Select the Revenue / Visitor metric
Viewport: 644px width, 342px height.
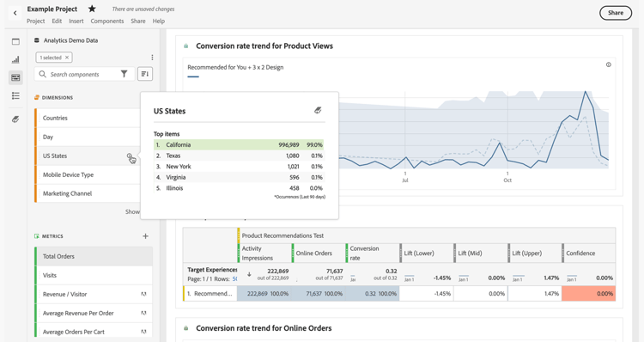[x=94, y=295]
